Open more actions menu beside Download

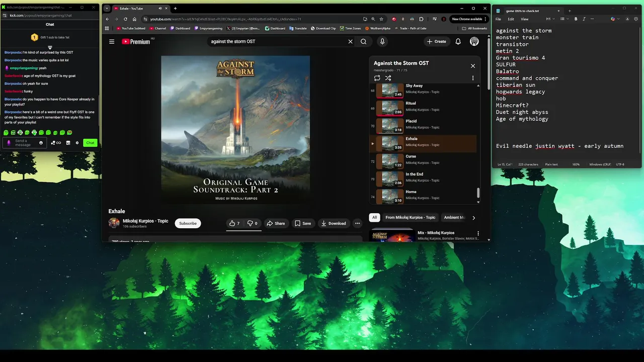pos(357,223)
